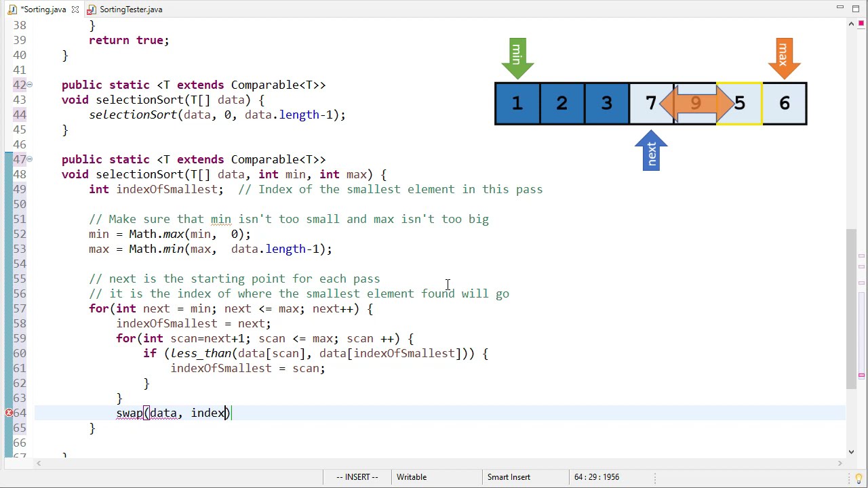Screen dimensions: 868x488
Task: Click the error marker on line 64
Action: [9, 413]
